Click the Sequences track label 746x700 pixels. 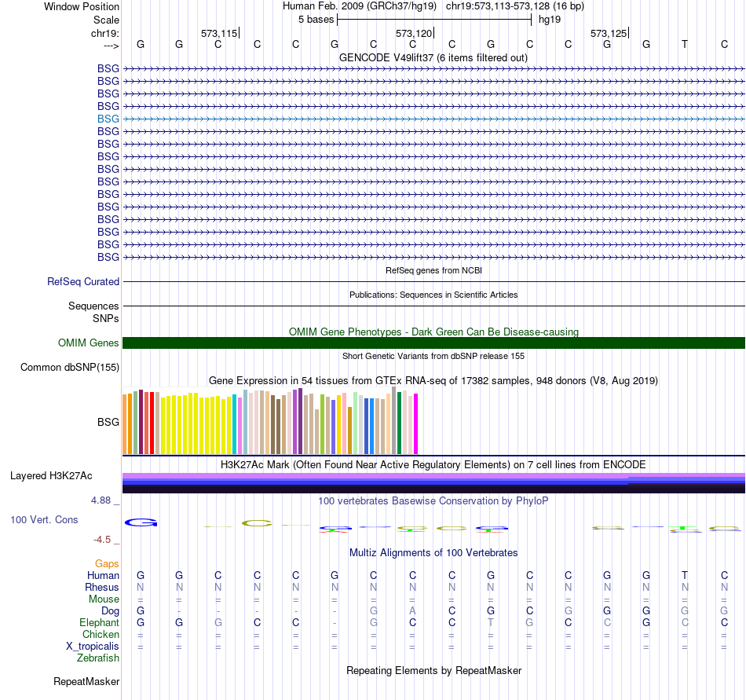tap(93, 306)
